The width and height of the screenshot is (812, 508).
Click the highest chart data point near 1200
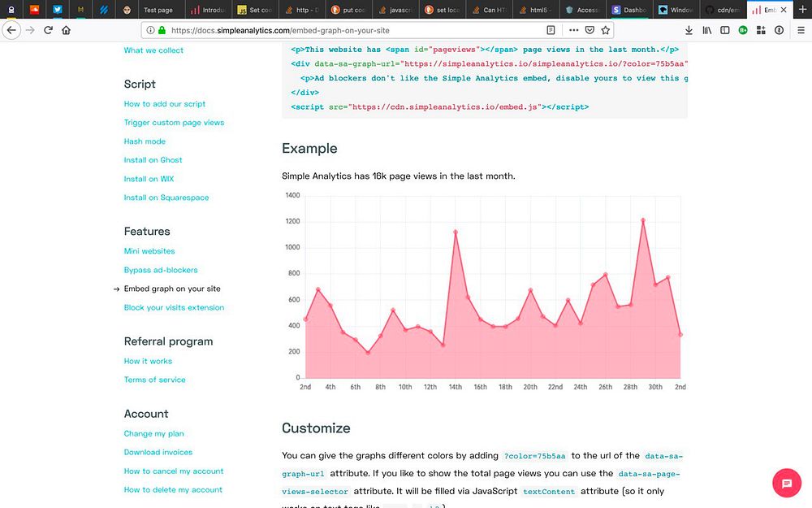[x=642, y=220]
